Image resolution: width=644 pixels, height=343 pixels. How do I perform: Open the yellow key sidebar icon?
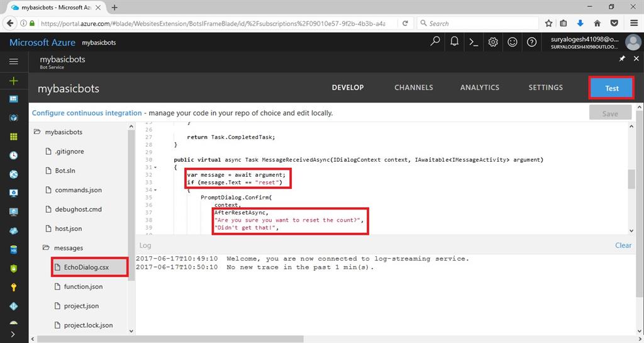click(x=14, y=287)
